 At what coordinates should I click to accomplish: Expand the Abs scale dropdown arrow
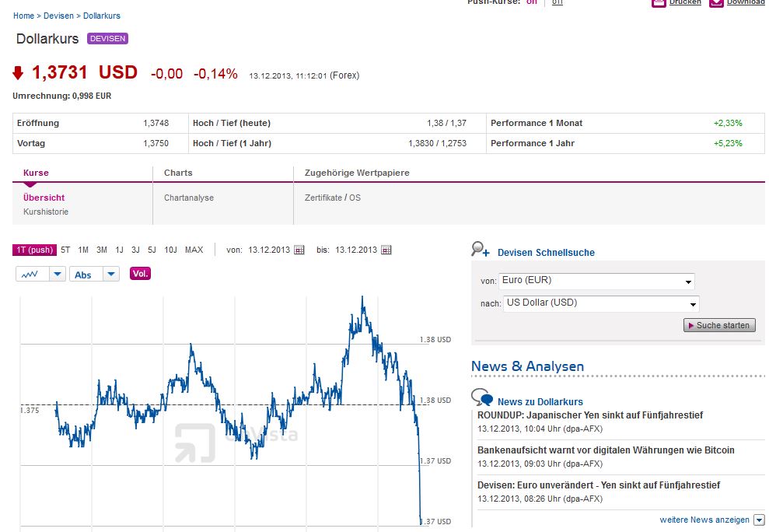point(111,274)
